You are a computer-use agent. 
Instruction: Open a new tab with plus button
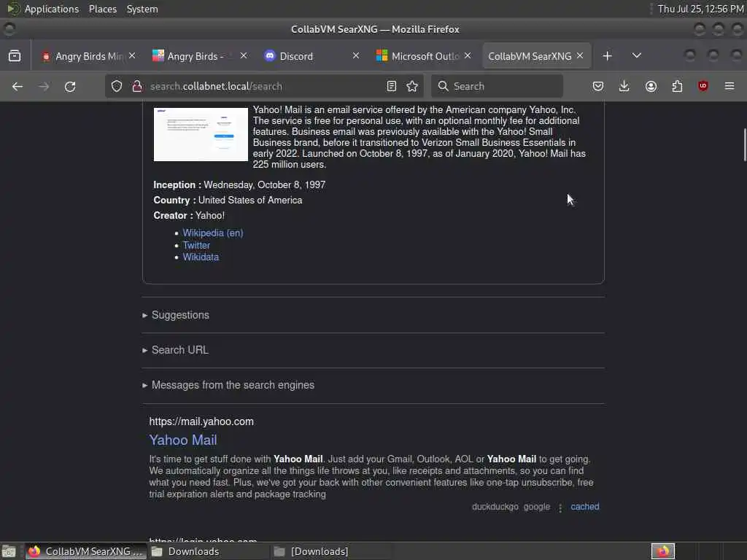[607, 56]
